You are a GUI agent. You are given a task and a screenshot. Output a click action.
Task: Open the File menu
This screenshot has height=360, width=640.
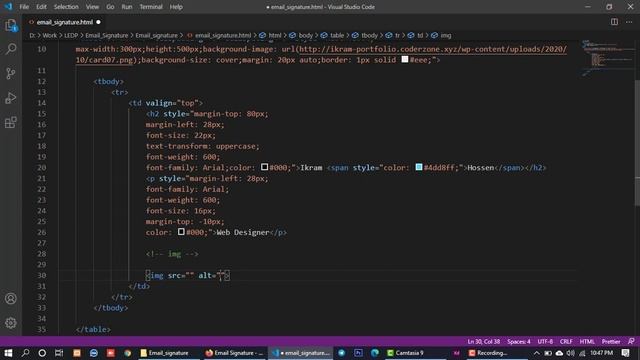click(24, 7)
